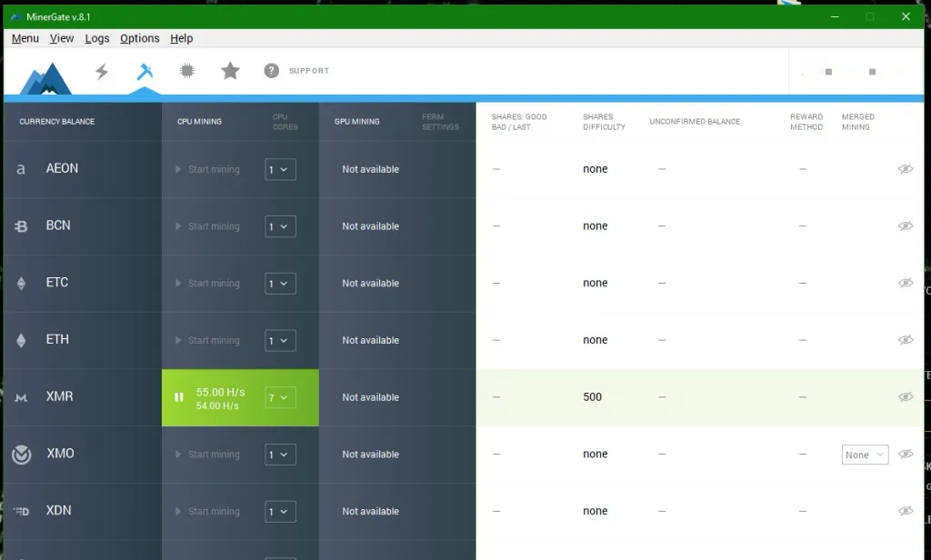Click the XMO currency icon
The image size is (931, 560).
pyautogui.click(x=22, y=455)
